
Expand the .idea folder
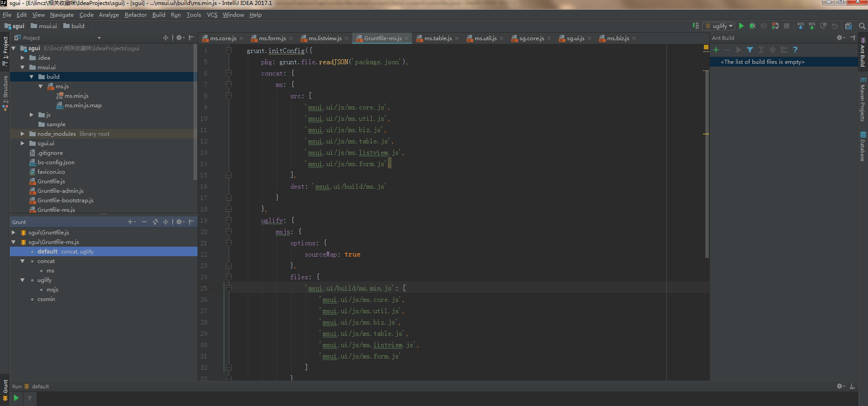[23, 58]
